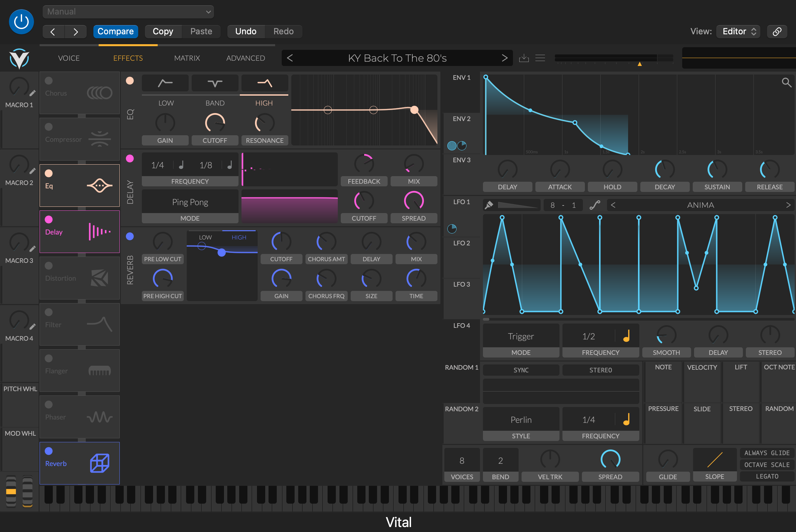The width and height of the screenshot is (796, 532).
Task: Select previous LFO shape before ANIMA
Action: coord(613,205)
